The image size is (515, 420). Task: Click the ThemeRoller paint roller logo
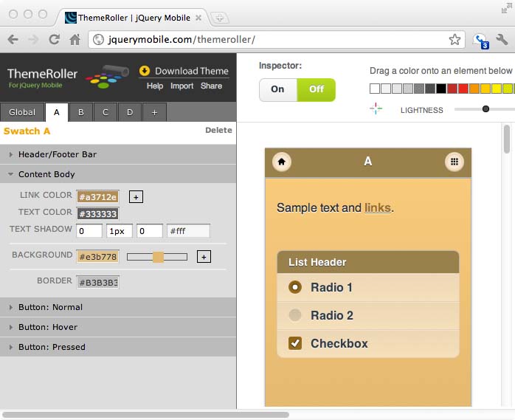[108, 77]
